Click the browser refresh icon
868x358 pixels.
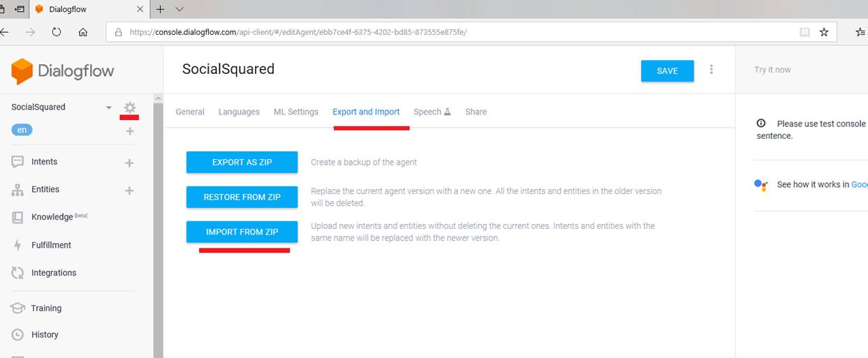point(57,32)
